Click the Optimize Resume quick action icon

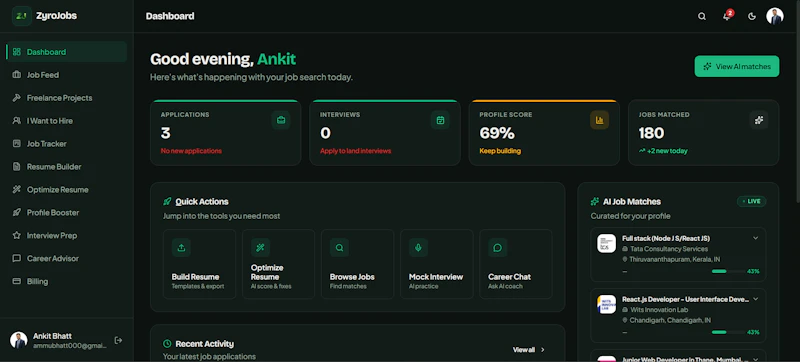260,248
